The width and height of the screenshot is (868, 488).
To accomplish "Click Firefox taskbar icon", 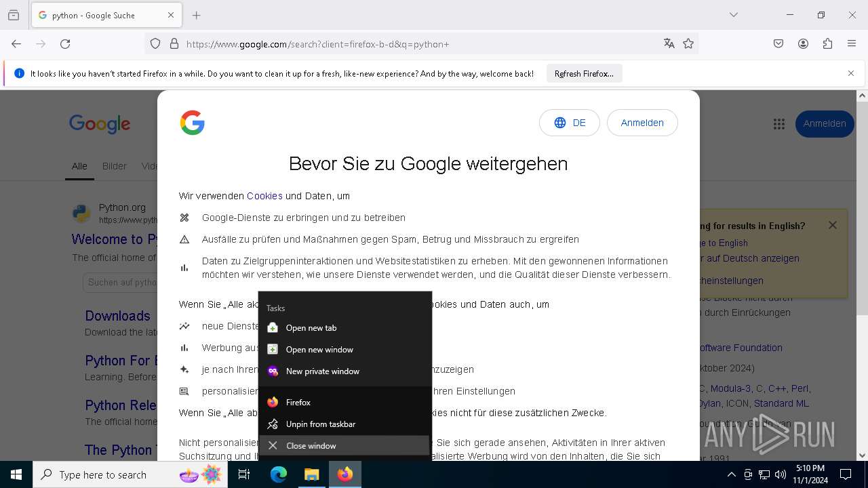I will [x=345, y=474].
